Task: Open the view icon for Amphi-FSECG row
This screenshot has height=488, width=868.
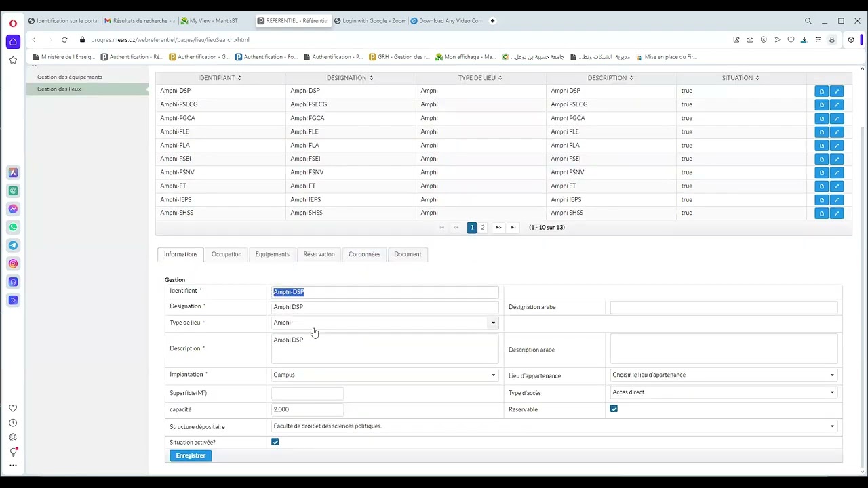Action: pyautogui.click(x=822, y=105)
